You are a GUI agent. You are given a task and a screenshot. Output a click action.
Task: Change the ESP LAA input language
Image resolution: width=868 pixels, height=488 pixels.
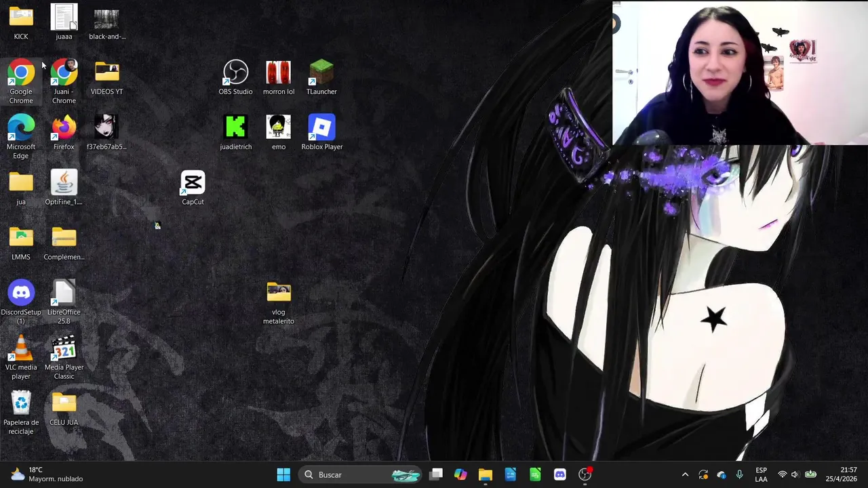point(761,474)
